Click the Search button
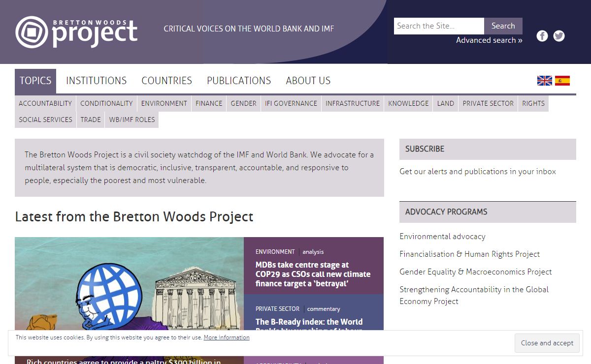591x364 pixels. click(x=503, y=26)
